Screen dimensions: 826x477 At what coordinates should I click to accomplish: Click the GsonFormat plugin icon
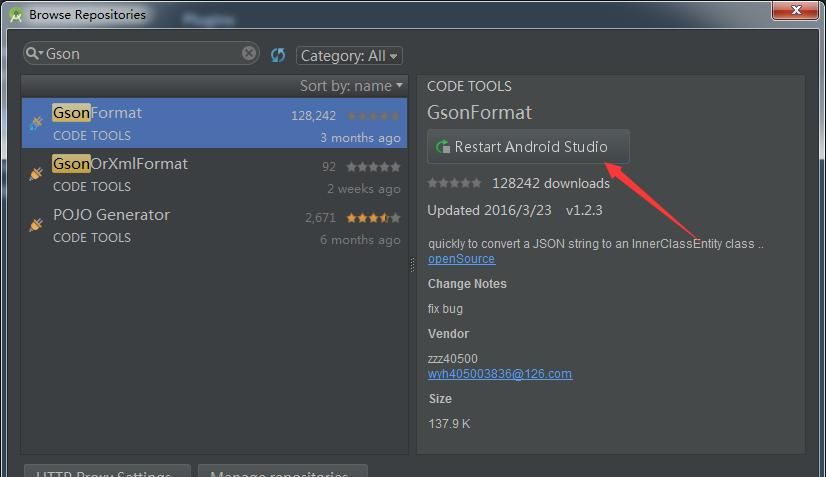pos(36,123)
